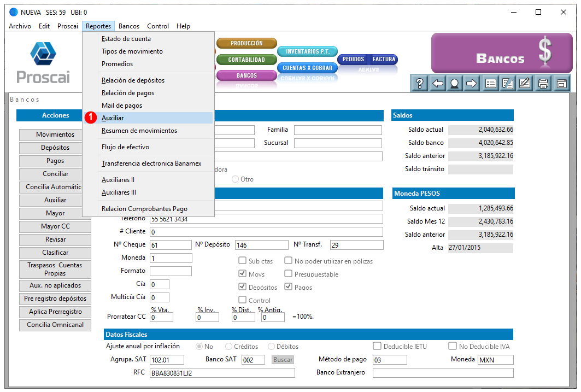The image size is (581, 392).
Task: Tick the Deducible IETU checkbox
Action: click(377, 346)
